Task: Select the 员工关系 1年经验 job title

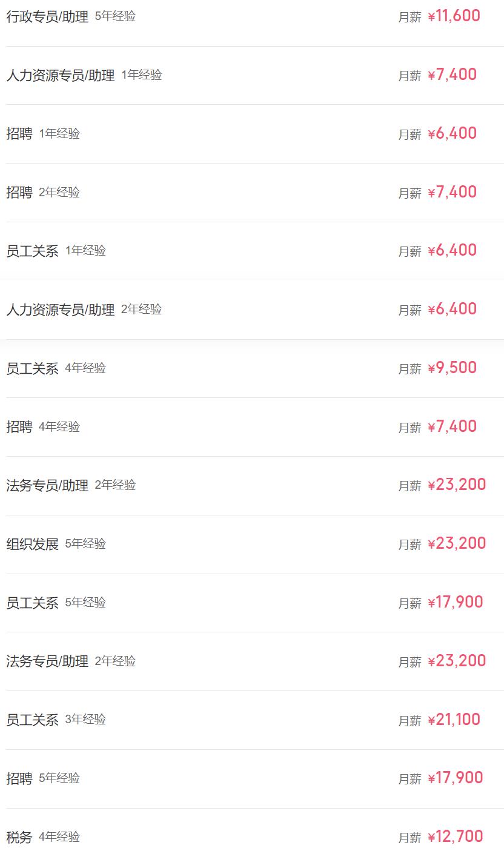Action: (x=32, y=251)
